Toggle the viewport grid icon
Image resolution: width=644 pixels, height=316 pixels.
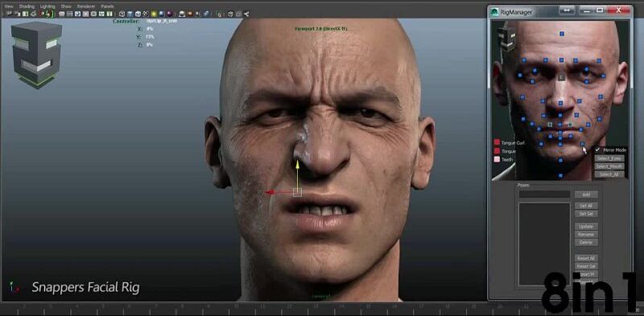(61, 14)
